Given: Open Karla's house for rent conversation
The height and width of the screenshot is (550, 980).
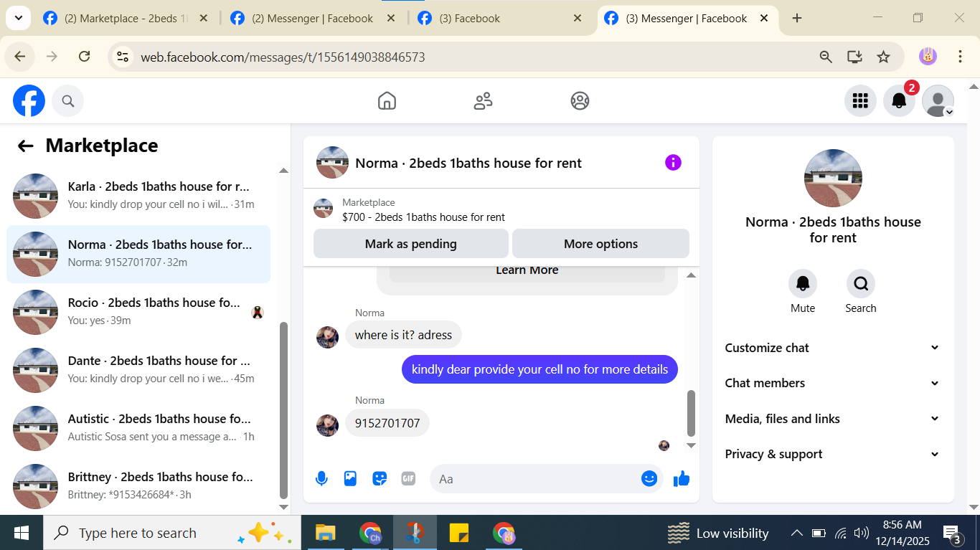Looking at the screenshot, I should 138,196.
